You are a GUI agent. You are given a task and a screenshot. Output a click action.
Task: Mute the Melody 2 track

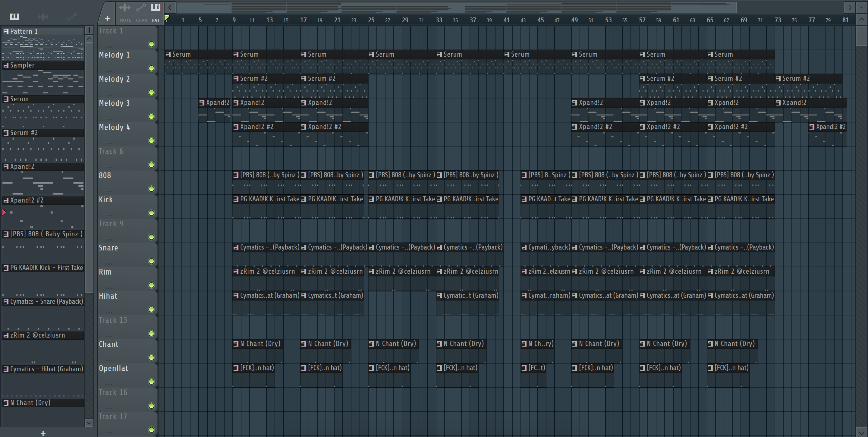152,92
